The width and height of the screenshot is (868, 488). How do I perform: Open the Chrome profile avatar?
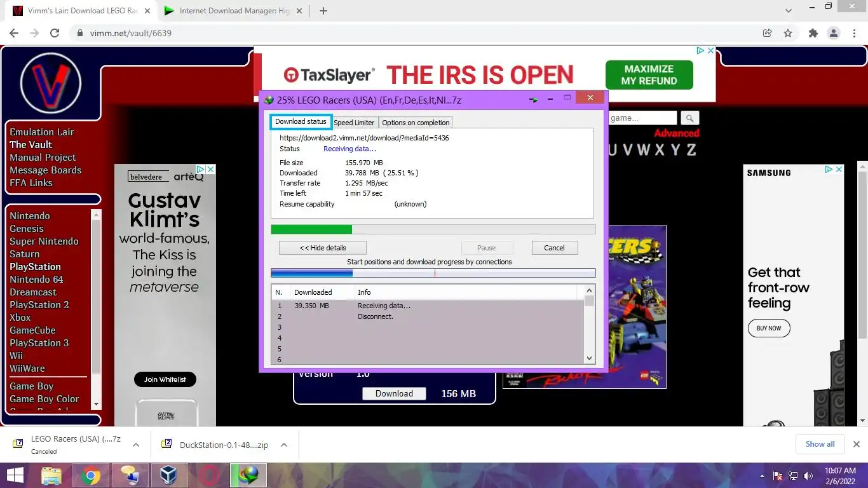click(833, 33)
